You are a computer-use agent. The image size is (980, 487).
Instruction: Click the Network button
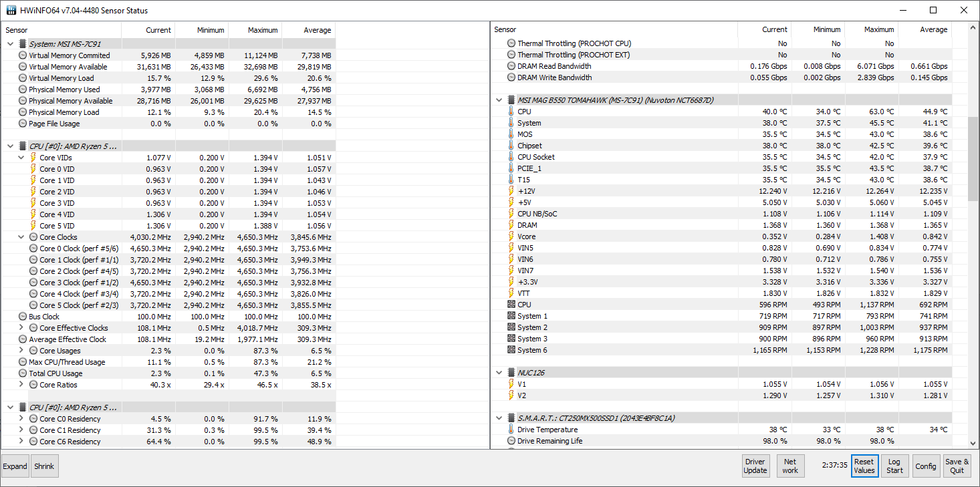(x=790, y=466)
